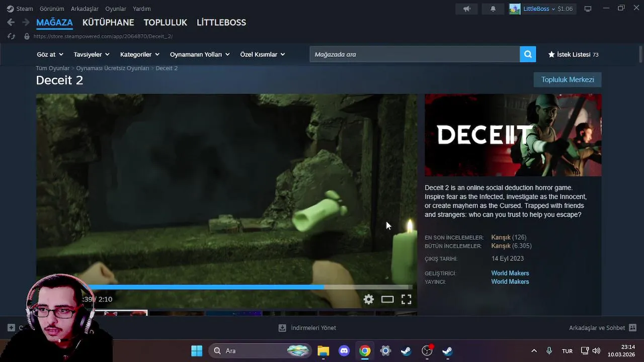Image resolution: width=644 pixels, height=362 pixels.
Task: Click the İndirmeleri Yönet download icon
Action: [x=282, y=328]
